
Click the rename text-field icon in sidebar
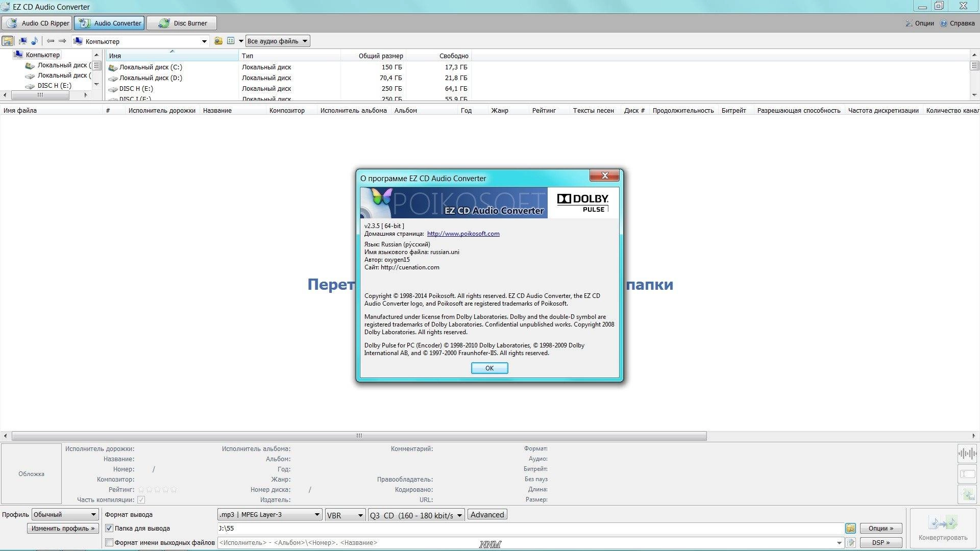click(x=967, y=474)
